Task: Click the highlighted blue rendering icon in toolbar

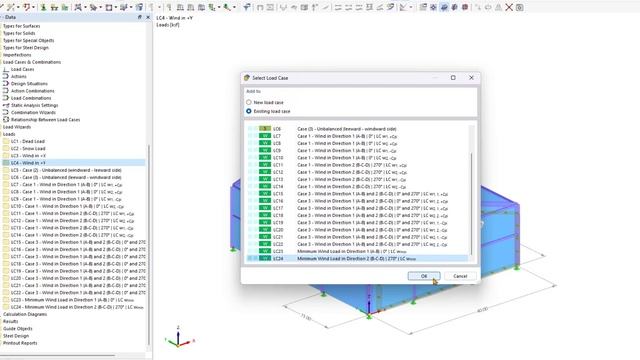Action: 444,7
